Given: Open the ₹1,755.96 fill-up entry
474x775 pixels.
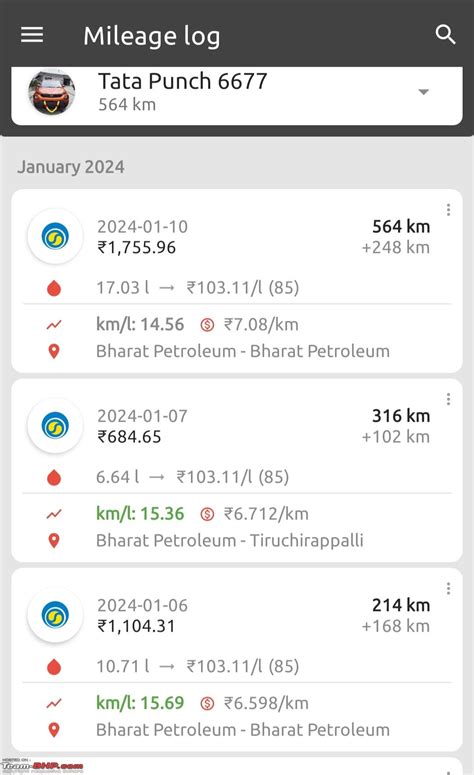Looking at the screenshot, I should [237, 281].
